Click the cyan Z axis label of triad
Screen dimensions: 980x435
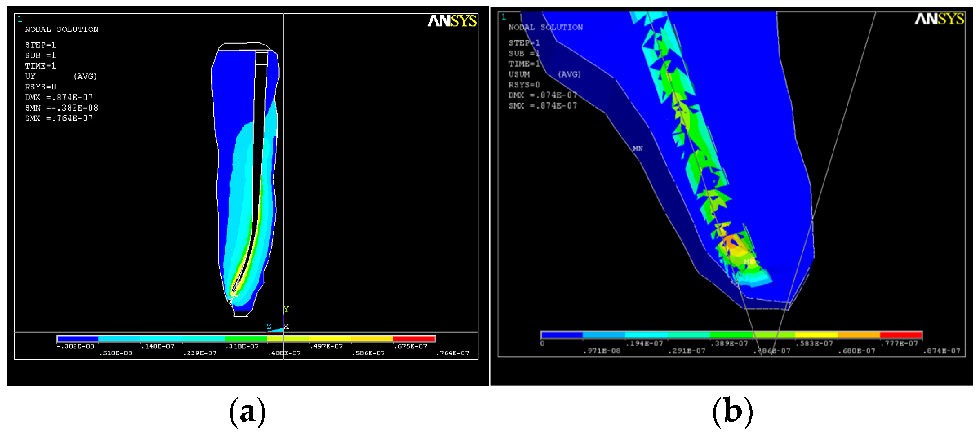[x=269, y=326]
